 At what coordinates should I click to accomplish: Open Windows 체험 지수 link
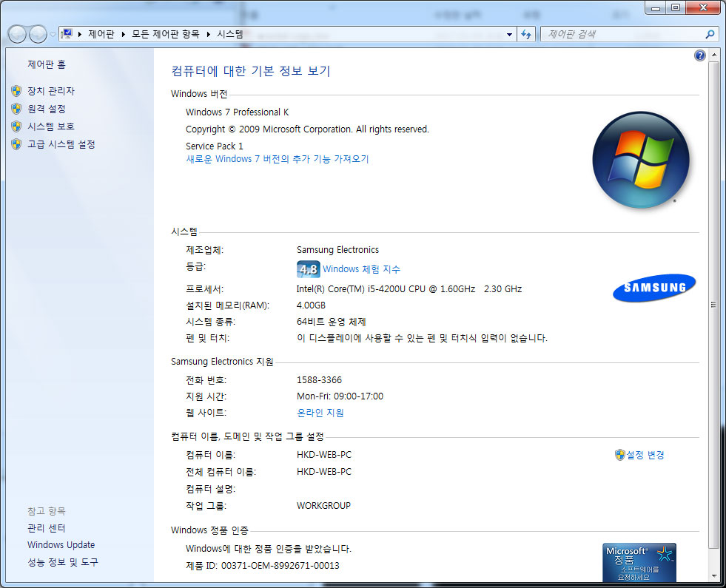click(x=362, y=268)
